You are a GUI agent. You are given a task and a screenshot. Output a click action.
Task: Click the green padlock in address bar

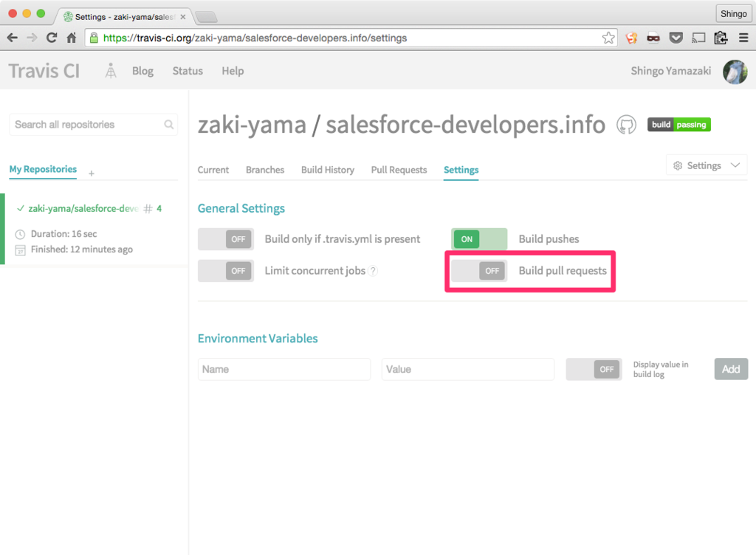point(94,38)
